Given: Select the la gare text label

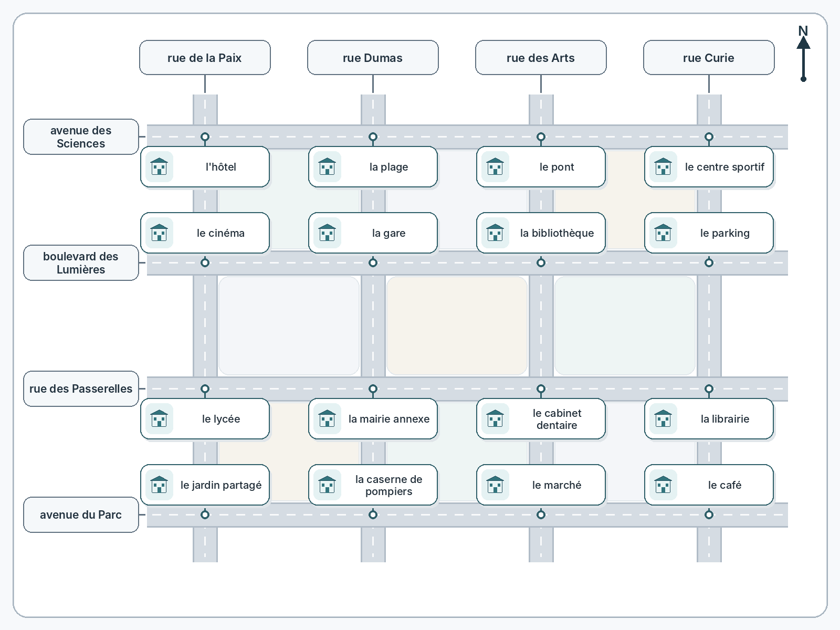Looking at the screenshot, I should [x=389, y=233].
